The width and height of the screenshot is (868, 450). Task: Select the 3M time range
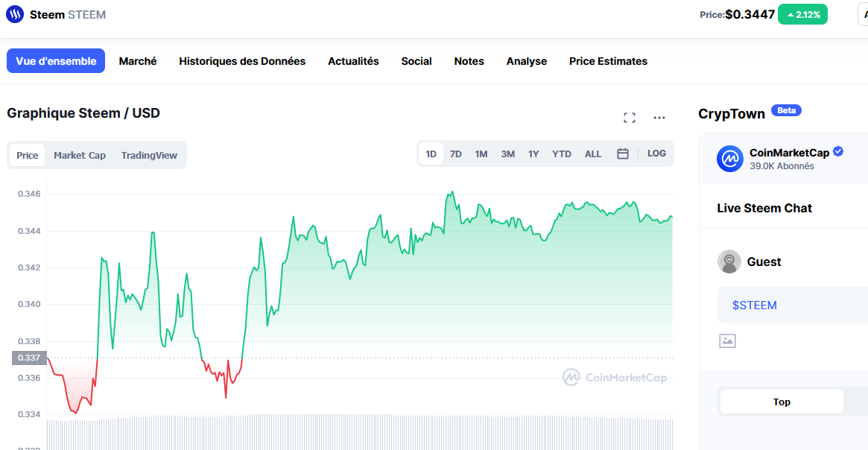[x=507, y=154]
